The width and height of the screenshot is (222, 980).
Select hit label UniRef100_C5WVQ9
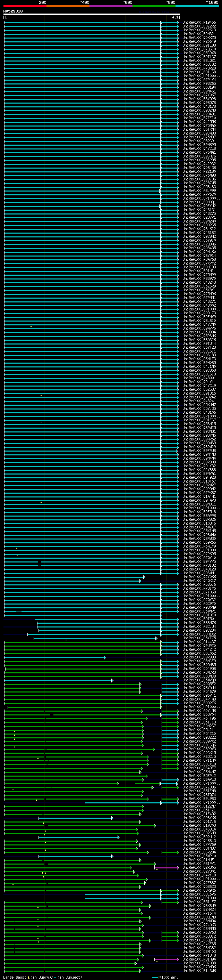[x=199, y=680]
